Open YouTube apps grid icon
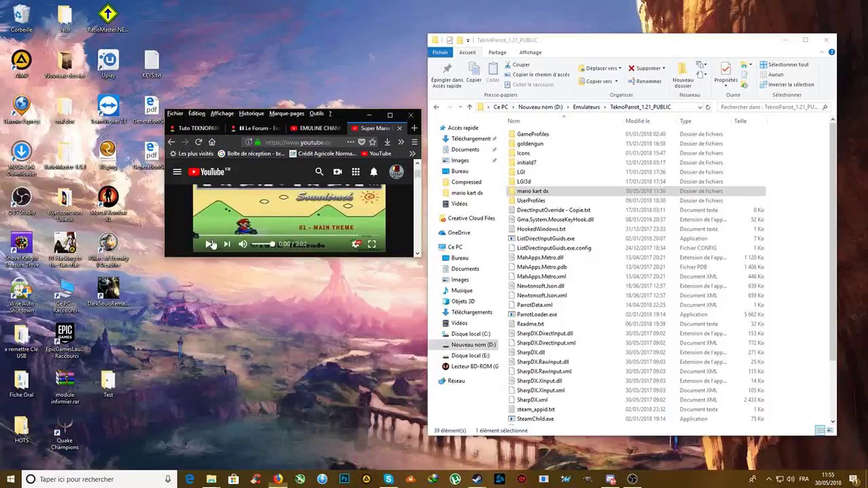 [355, 172]
